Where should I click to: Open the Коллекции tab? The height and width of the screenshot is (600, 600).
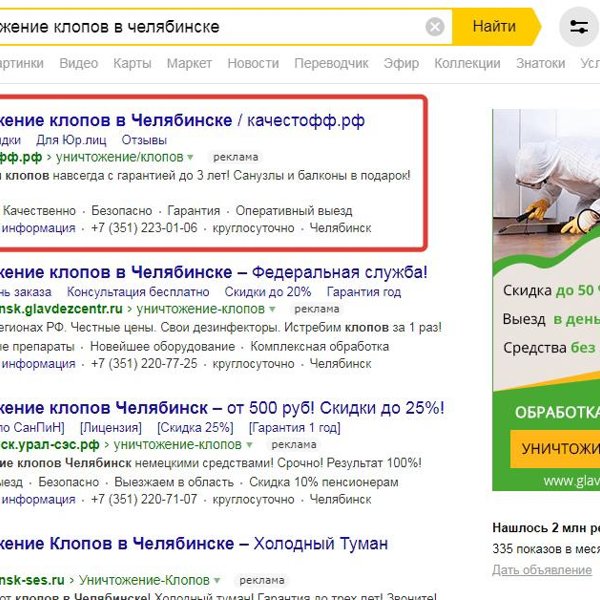467,63
